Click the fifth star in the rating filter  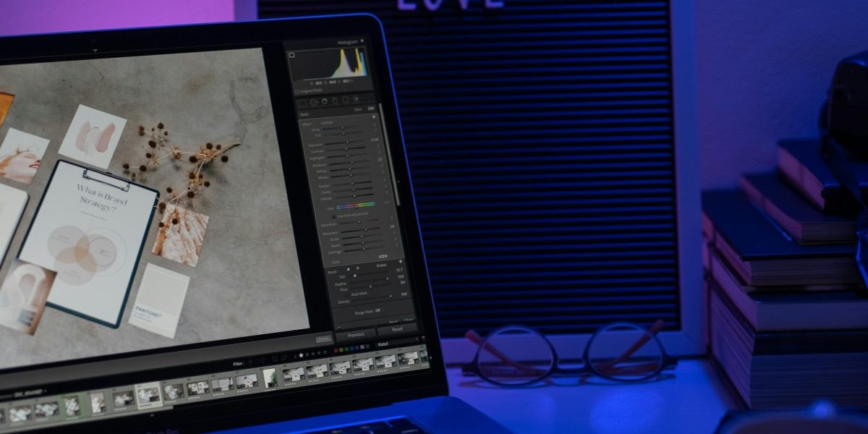coord(325,352)
